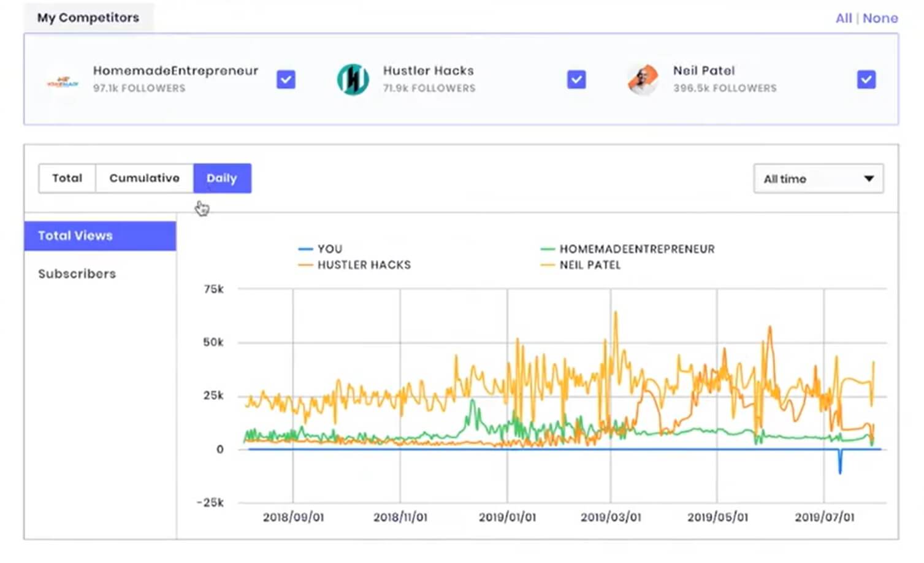Image resolution: width=924 pixels, height=563 pixels.
Task: Click the blue dip in YOU line
Action: [840, 464]
